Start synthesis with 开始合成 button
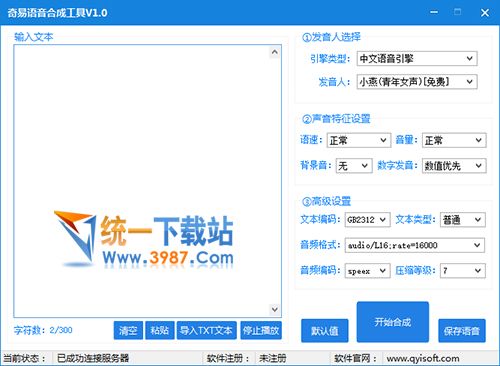The width and height of the screenshot is (500, 366). tap(393, 322)
